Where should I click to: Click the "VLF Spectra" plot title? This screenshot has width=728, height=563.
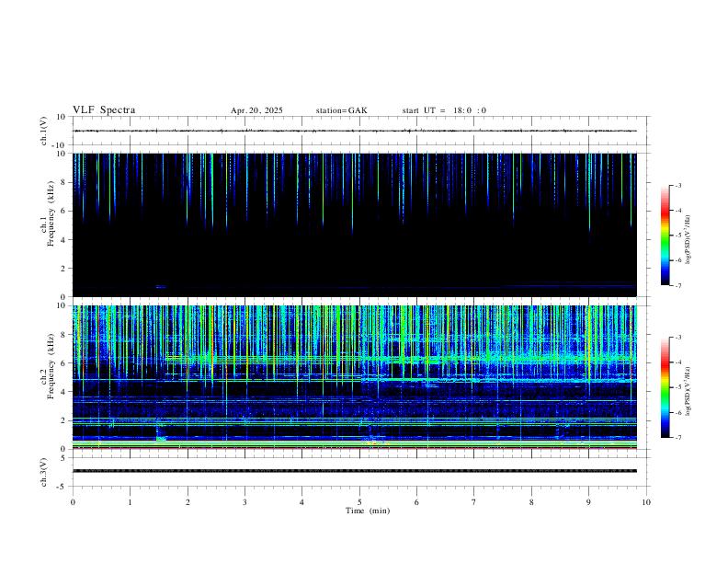coord(104,110)
